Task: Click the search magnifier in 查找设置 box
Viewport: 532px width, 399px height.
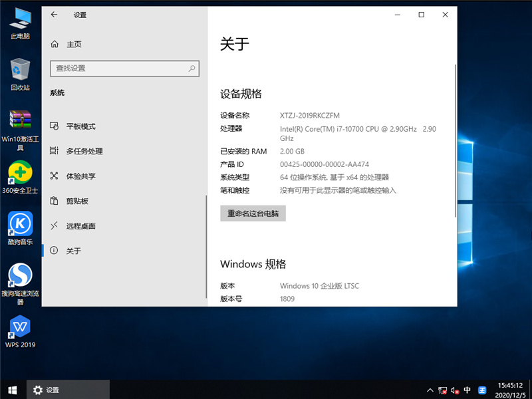Action: tap(192, 68)
